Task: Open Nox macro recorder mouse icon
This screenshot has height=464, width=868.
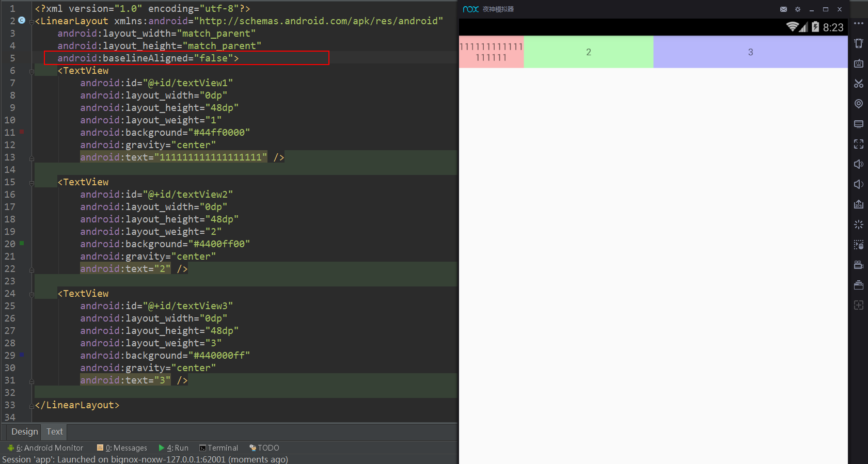Action: (x=858, y=245)
